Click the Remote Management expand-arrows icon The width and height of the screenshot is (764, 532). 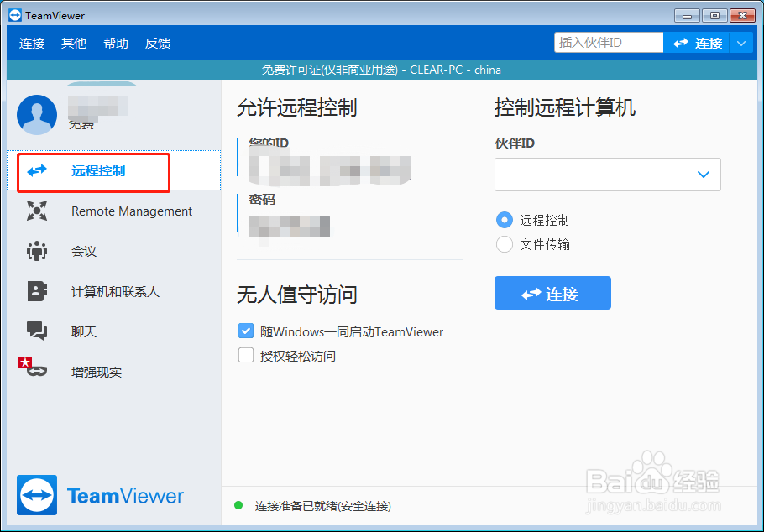click(x=37, y=211)
